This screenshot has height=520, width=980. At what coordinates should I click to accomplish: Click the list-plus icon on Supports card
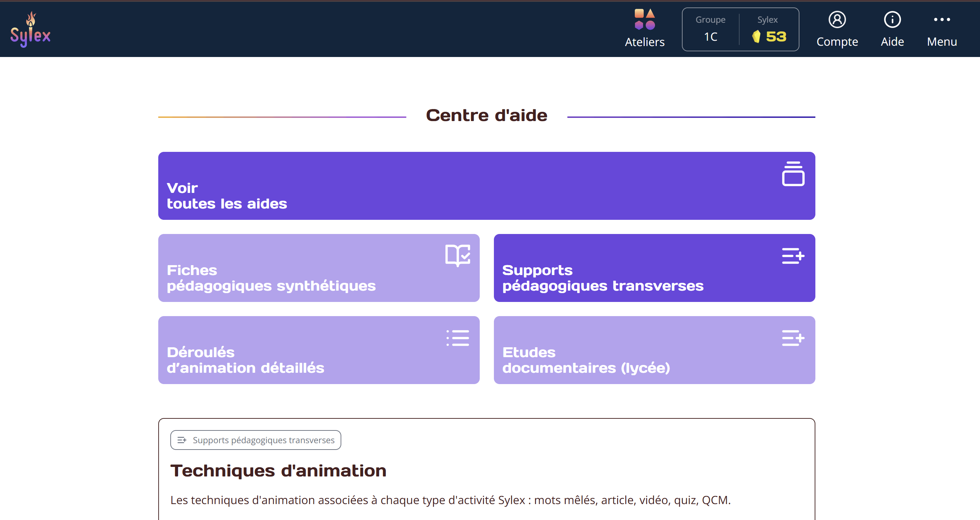(793, 256)
